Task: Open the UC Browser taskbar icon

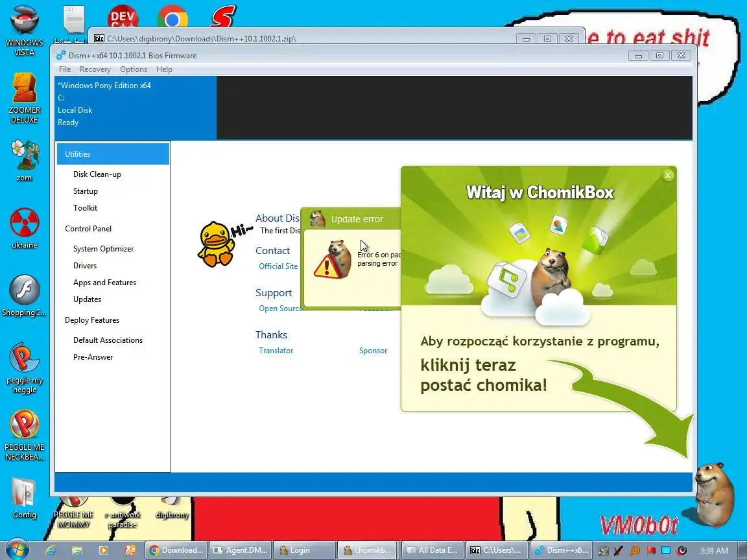Action: pos(130,550)
